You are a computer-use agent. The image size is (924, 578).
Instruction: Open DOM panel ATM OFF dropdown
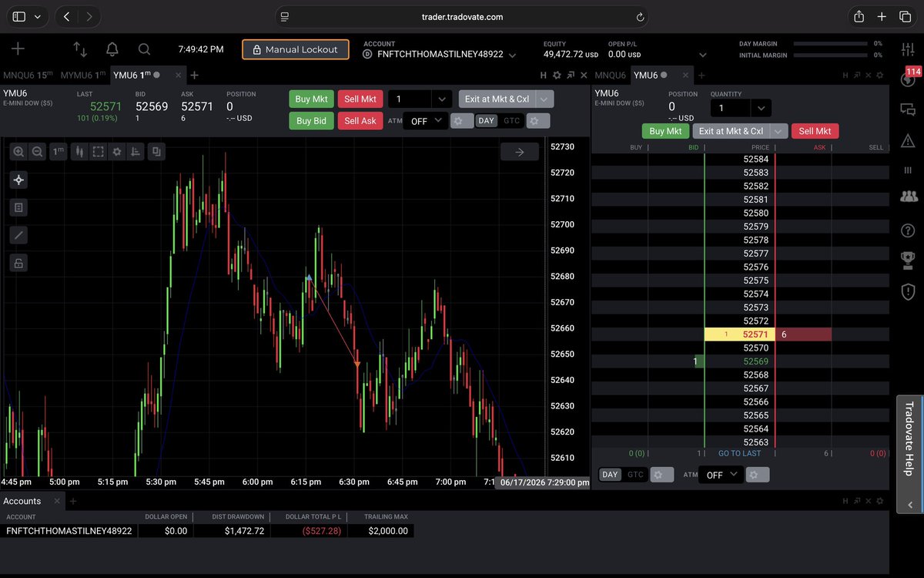721,475
